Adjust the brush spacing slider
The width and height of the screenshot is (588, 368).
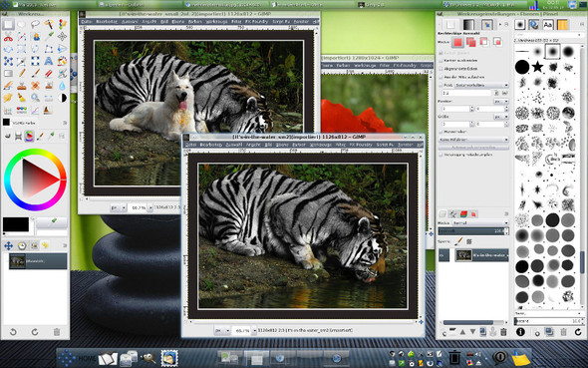(x=548, y=321)
